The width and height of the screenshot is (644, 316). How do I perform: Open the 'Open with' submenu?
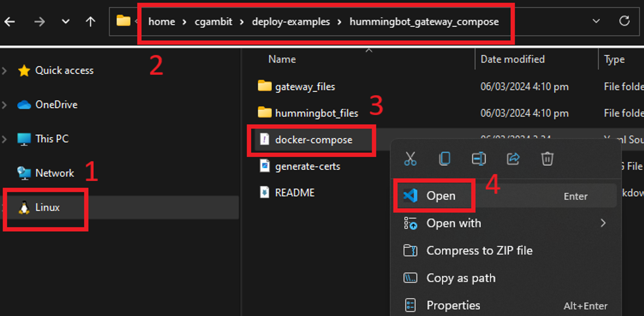click(453, 223)
